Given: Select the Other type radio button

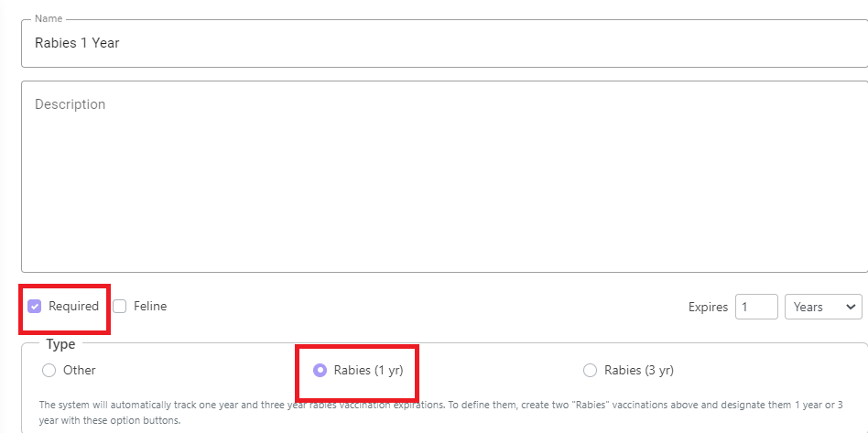Looking at the screenshot, I should 49,371.
